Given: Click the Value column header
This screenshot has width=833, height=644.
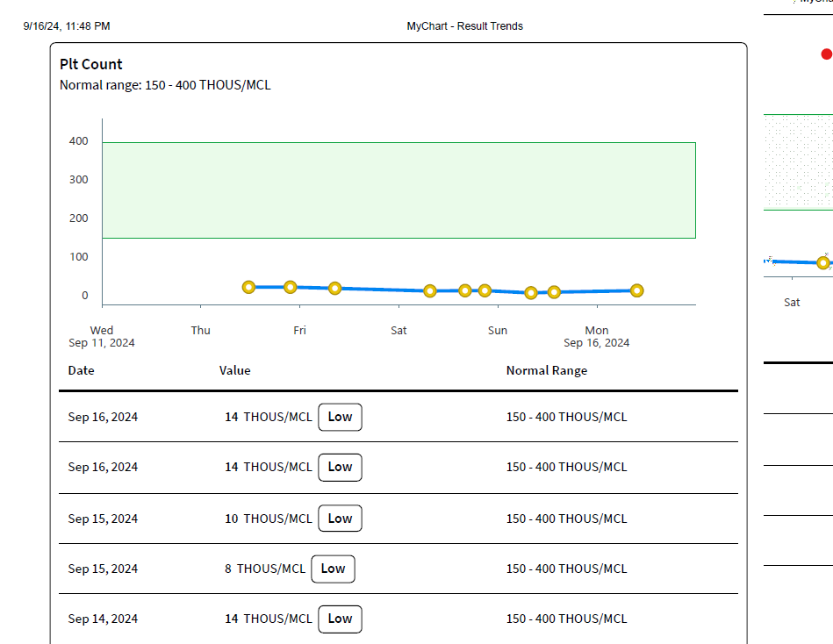Looking at the screenshot, I should [234, 370].
